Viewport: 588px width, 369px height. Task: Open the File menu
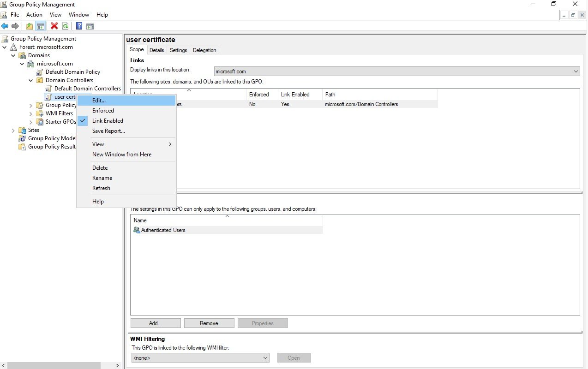(x=15, y=15)
